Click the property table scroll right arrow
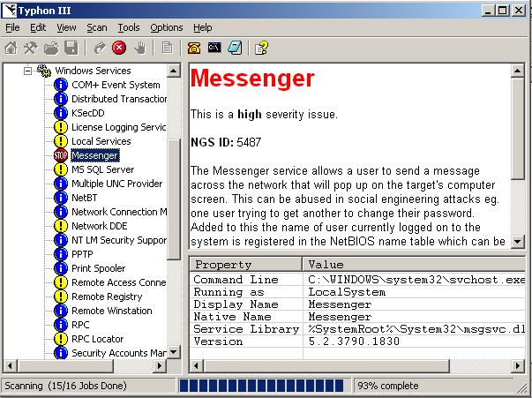The image size is (532, 398). click(x=518, y=366)
